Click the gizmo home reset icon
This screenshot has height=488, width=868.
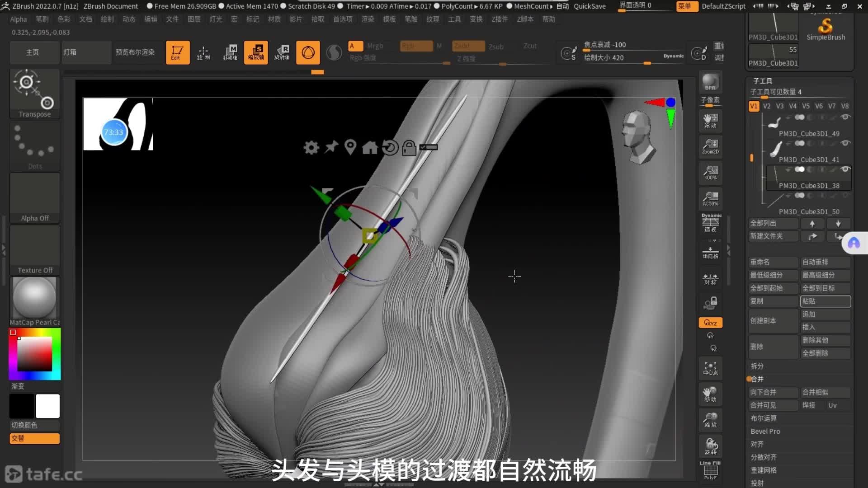[370, 148]
